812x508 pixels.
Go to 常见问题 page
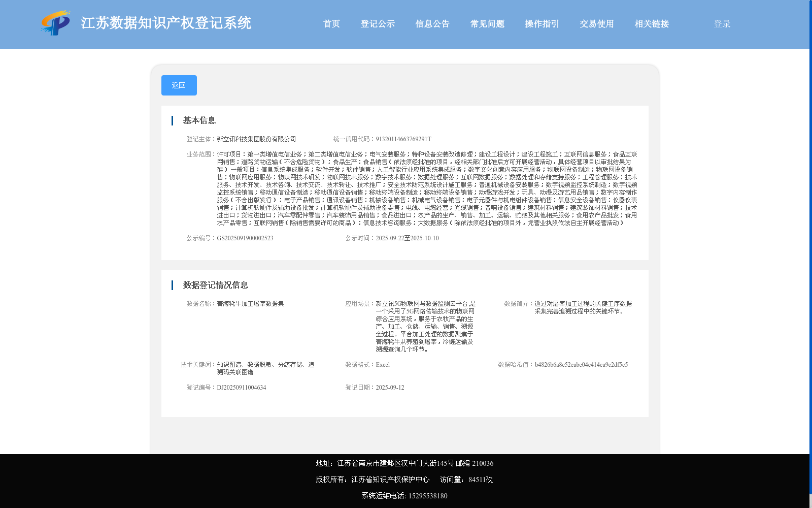click(487, 24)
